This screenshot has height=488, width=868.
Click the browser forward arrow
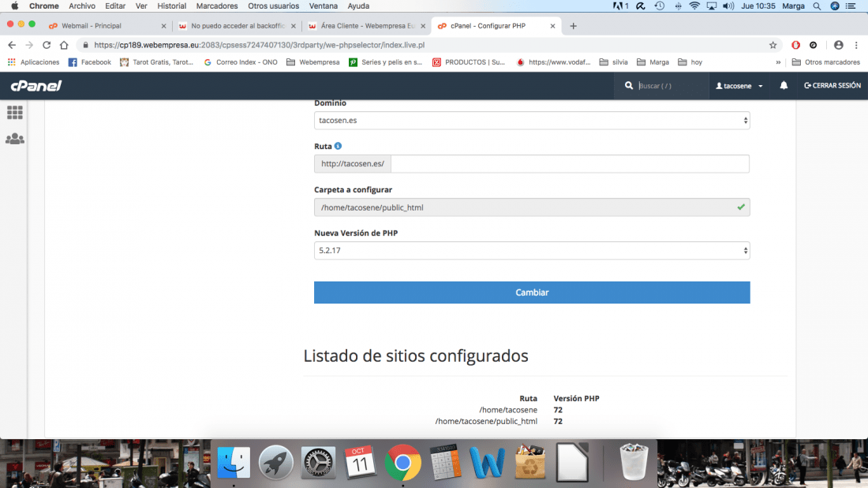pyautogui.click(x=29, y=45)
